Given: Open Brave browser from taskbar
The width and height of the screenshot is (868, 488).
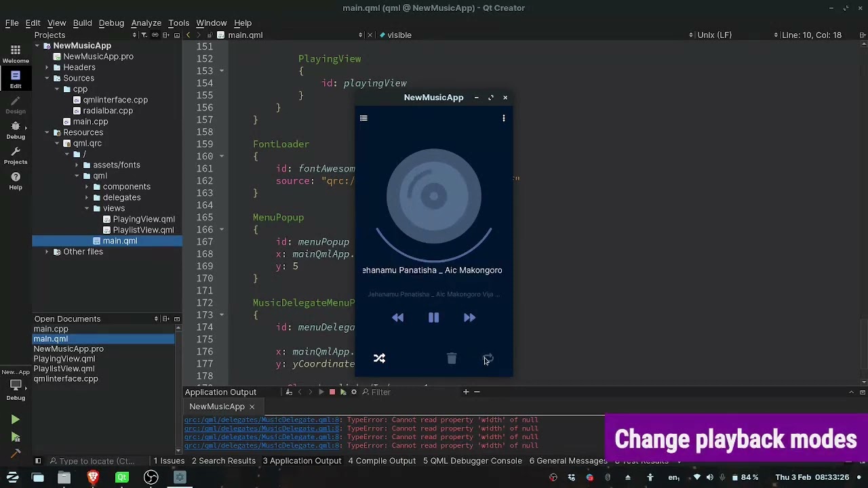Looking at the screenshot, I should (93, 478).
